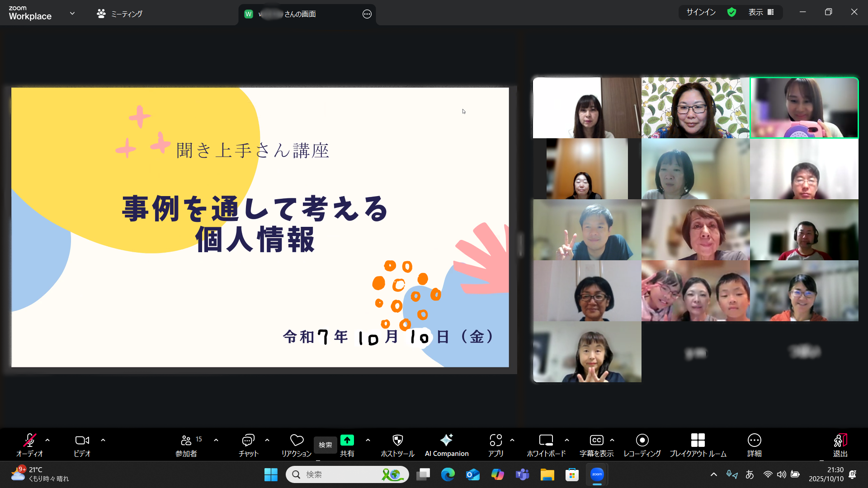Toggle the Video camera button
Image resolution: width=868 pixels, height=488 pixels.
pyautogui.click(x=82, y=441)
